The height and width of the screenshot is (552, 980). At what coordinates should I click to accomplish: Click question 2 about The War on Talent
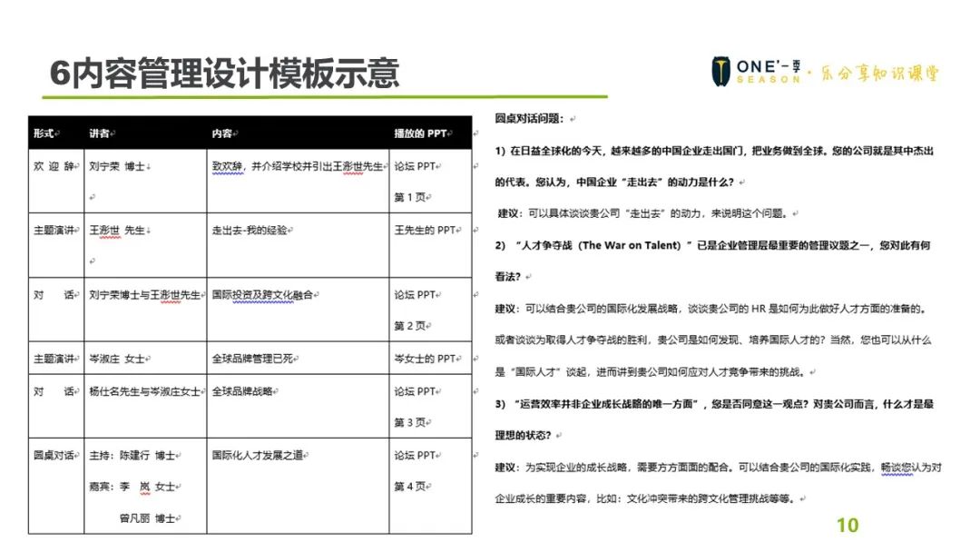712,261
